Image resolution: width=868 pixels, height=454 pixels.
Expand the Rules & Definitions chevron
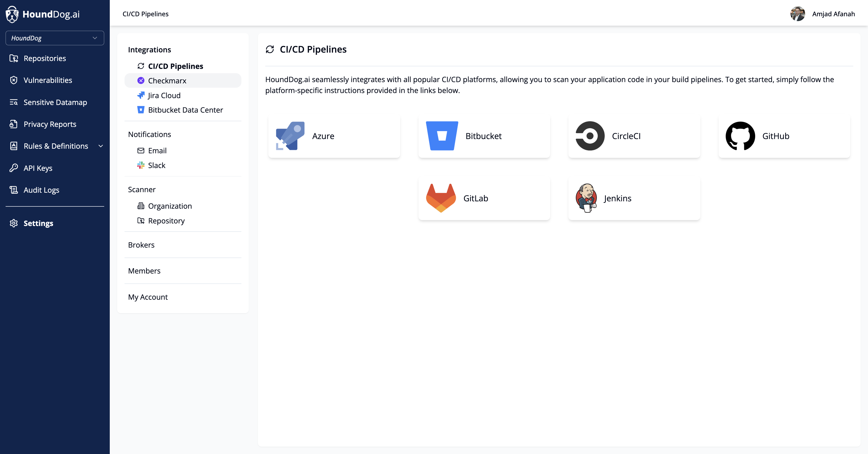click(x=100, y=146)
